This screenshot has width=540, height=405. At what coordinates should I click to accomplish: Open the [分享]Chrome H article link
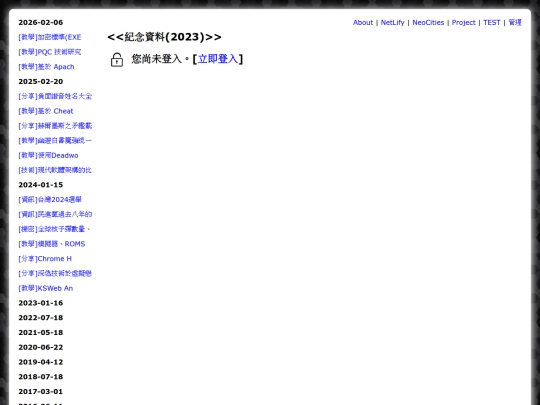click(x=45, y=259)
